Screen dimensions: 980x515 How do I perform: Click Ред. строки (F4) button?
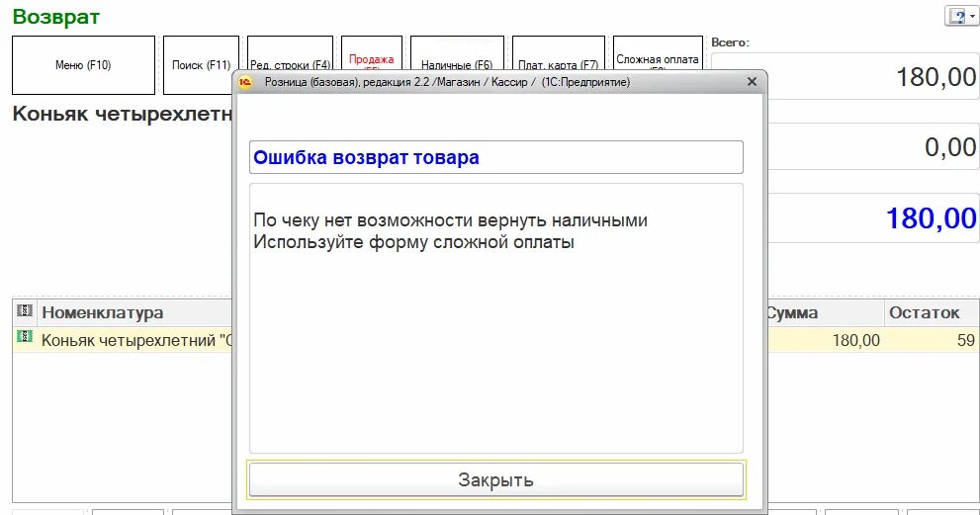click(x=290, y=53)
